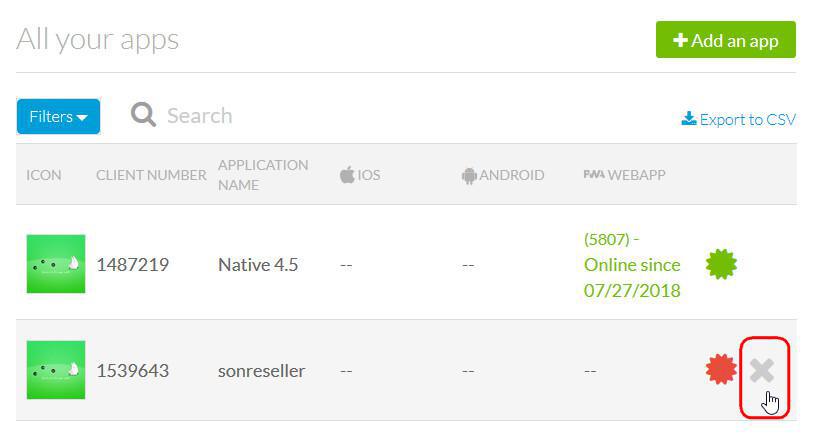Click the magnifying glass search icon
This screenshot has width=814, height=440.
click(x=144, y=116)
